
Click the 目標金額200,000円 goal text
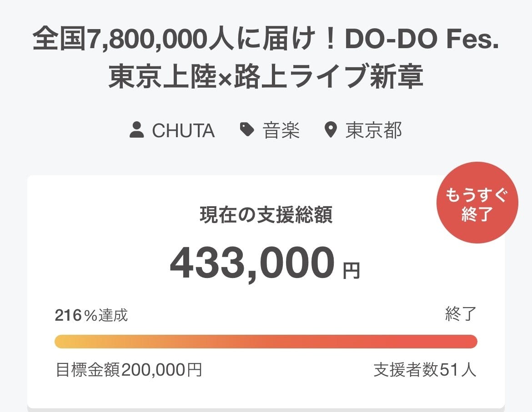click(x=129, y=370)
